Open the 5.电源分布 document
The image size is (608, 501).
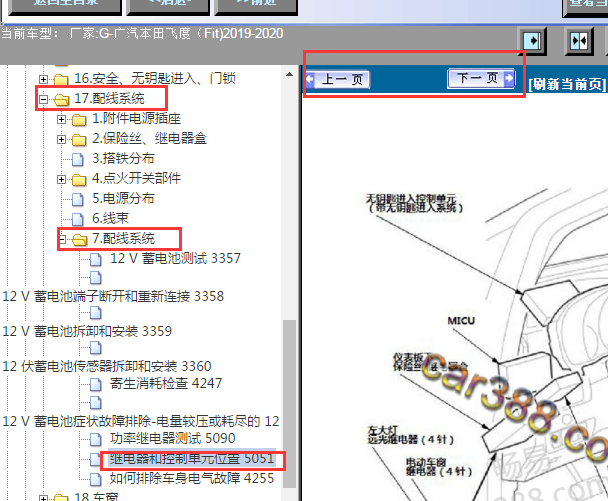pyautogui.click(x=123, y=198)
